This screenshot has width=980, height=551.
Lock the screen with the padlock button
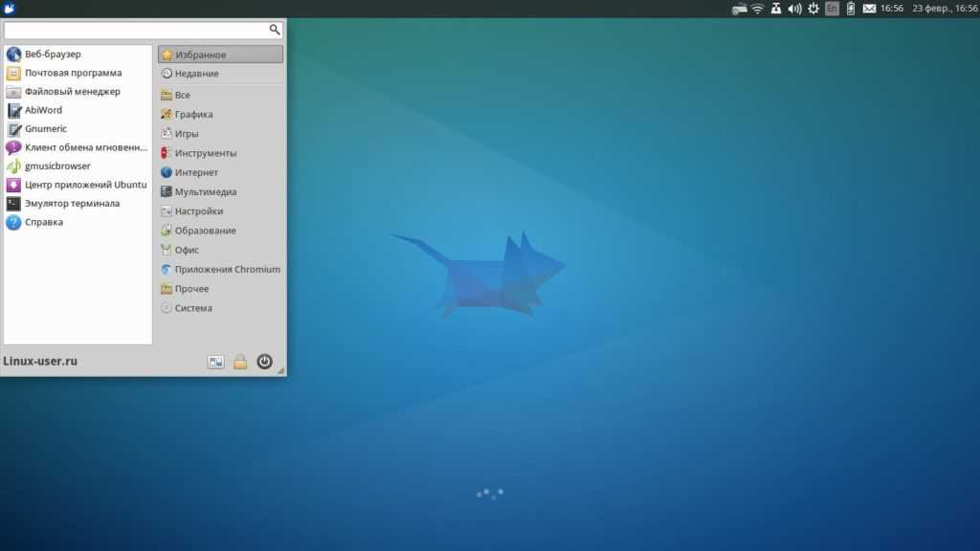point(240,362)
